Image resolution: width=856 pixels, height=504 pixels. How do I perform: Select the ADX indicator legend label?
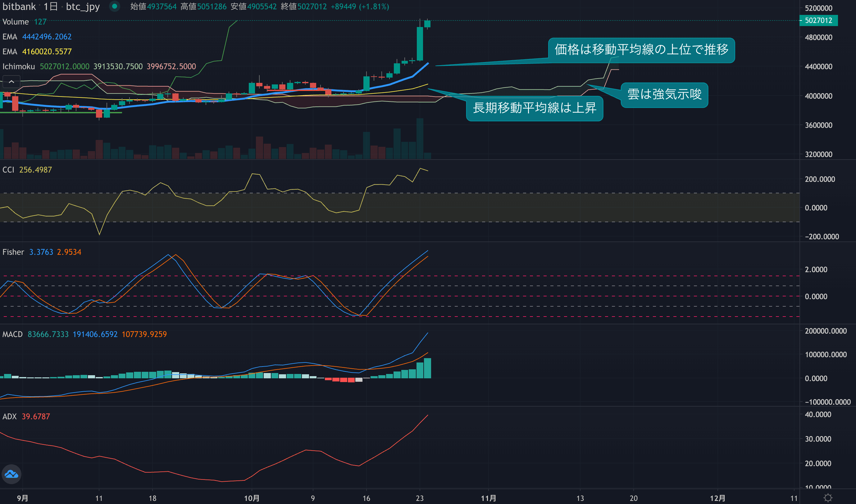pos(10,416)
